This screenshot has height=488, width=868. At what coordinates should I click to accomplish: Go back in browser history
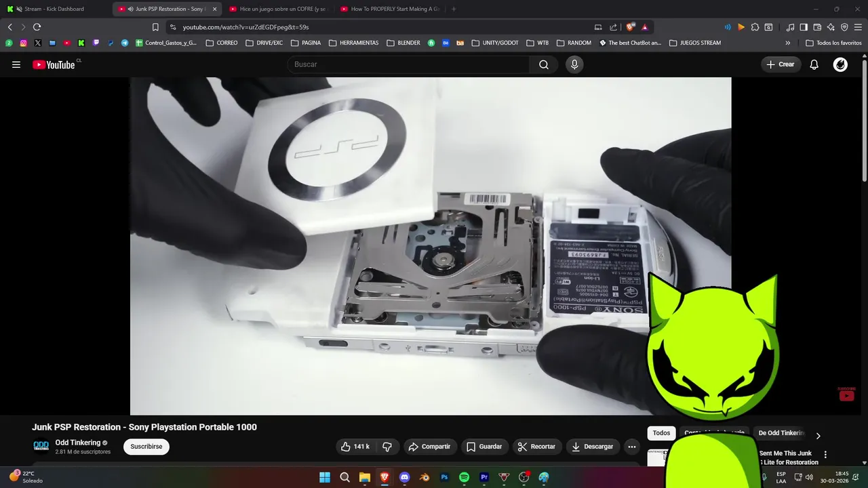[9, 27]
